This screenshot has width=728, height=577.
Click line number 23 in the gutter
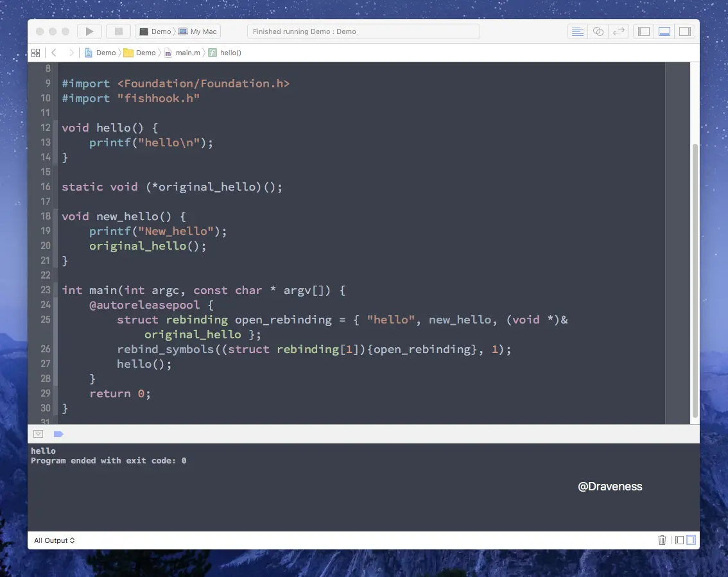pyautogui.click(x=46, y=290)
